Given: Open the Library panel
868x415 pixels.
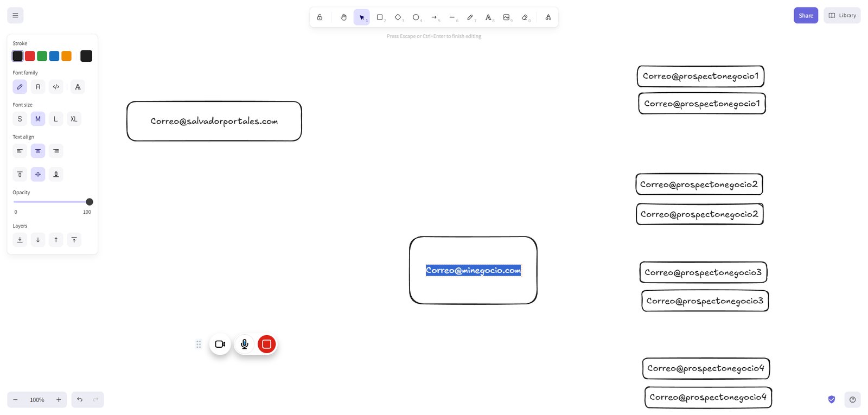Looking at the screenshot, I should click(842, 15).
